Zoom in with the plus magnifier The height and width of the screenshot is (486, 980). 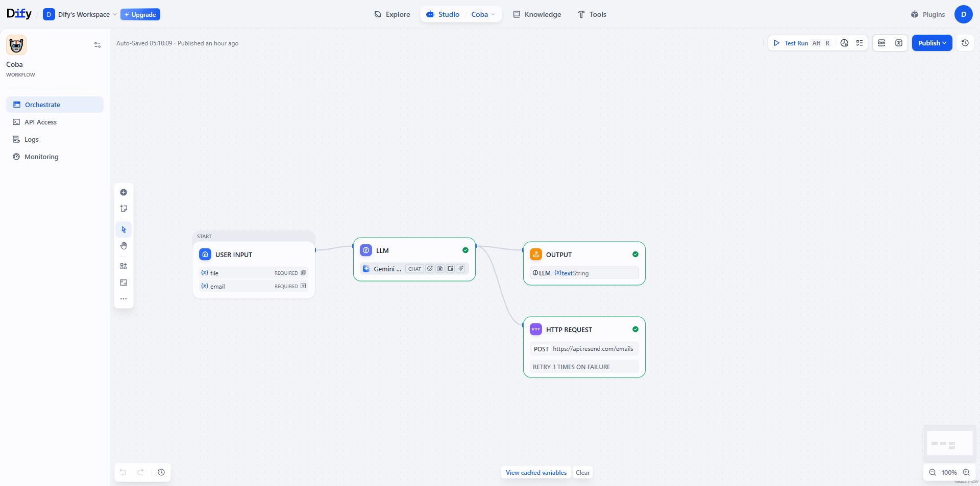click(x=966, y=472)
